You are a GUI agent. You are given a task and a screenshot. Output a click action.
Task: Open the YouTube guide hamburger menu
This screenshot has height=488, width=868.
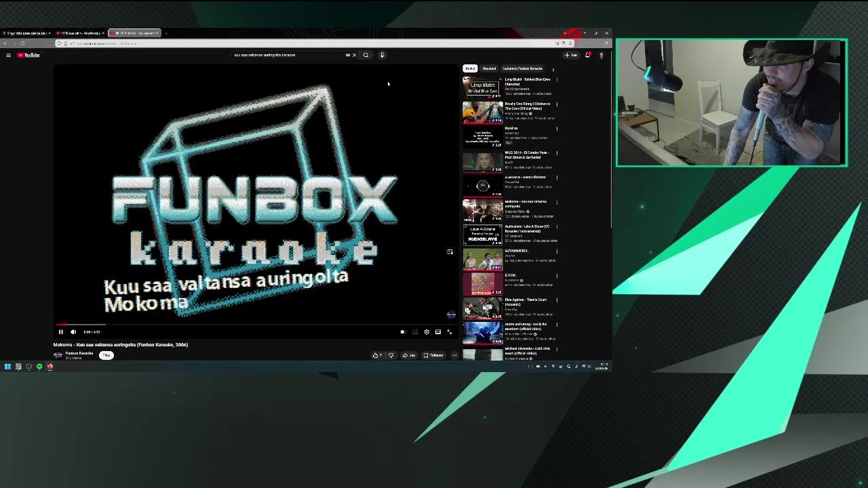pyautogui.click(x=8, y=55)
